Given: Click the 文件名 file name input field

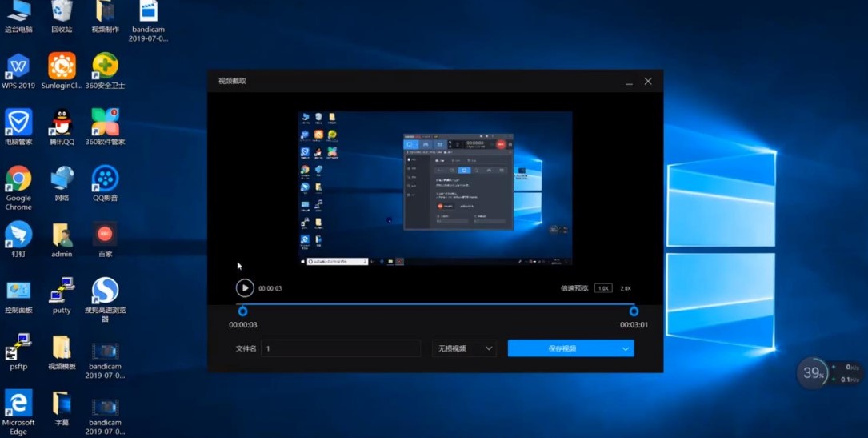Looking at the screenshot, I should [x=341, y=348].
